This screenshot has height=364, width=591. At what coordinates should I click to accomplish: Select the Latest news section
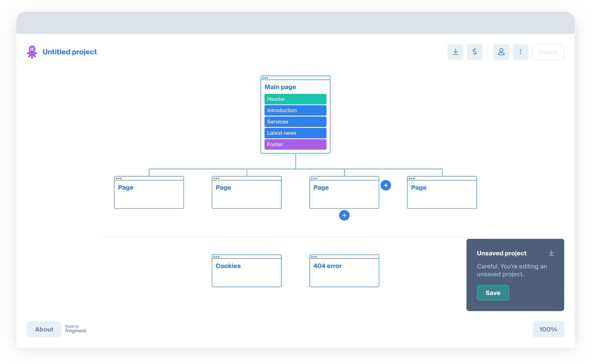coord(295,133)
